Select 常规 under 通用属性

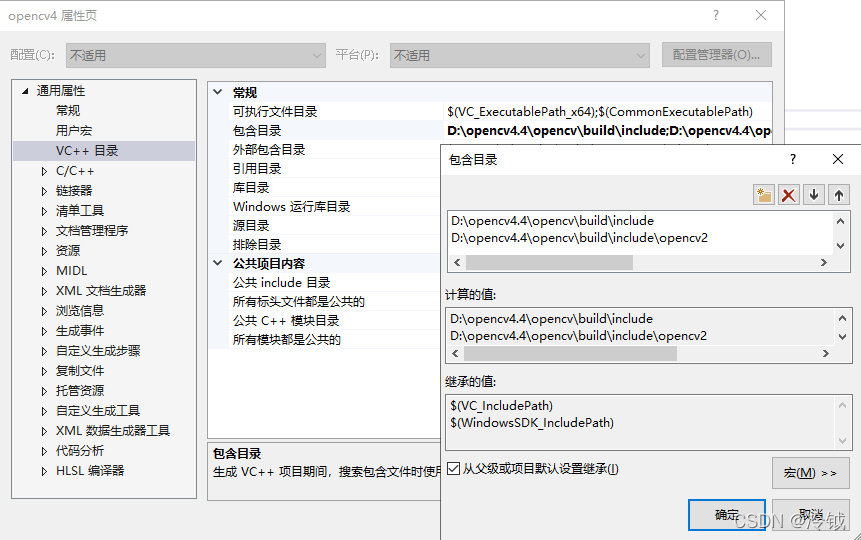coord(68,110)
